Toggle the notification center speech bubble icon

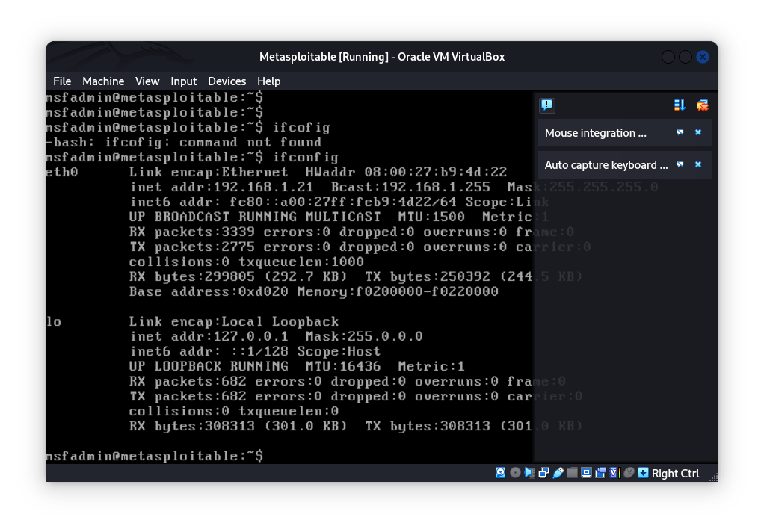pos(547,105)
